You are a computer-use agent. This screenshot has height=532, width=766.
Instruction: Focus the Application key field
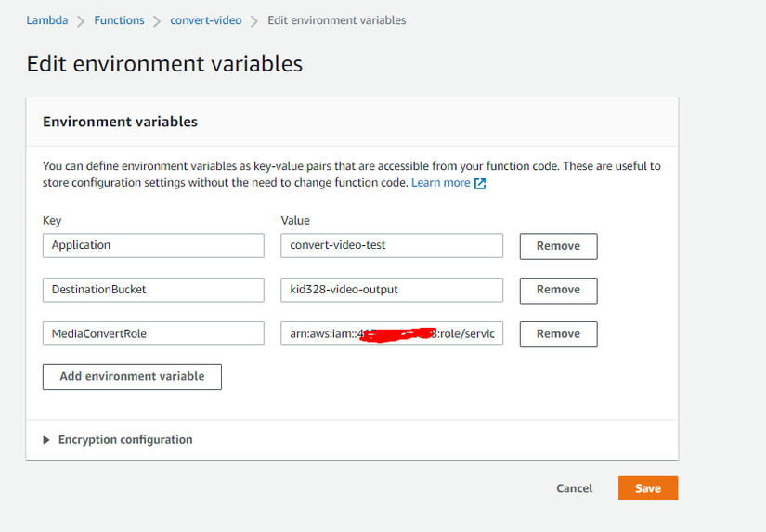pyautogui.click(x=153, y=246)
